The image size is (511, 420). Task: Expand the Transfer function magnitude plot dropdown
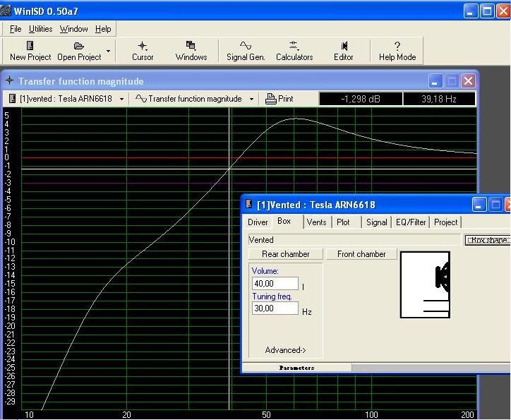[x=251, y=99]
